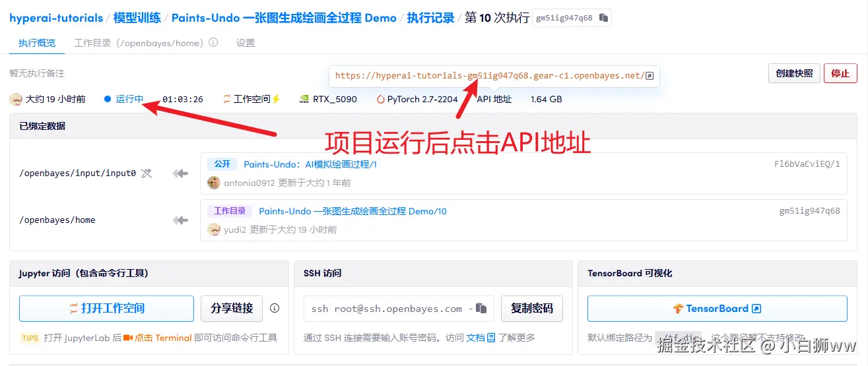
Task: Open the 文档 link in SSH tips
Action: pos(475,338)
